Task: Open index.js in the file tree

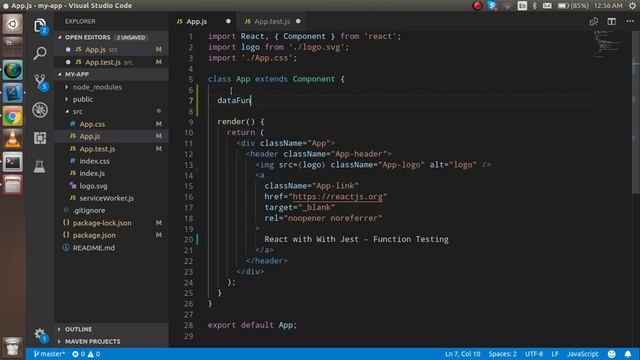Action: point(111,173)
